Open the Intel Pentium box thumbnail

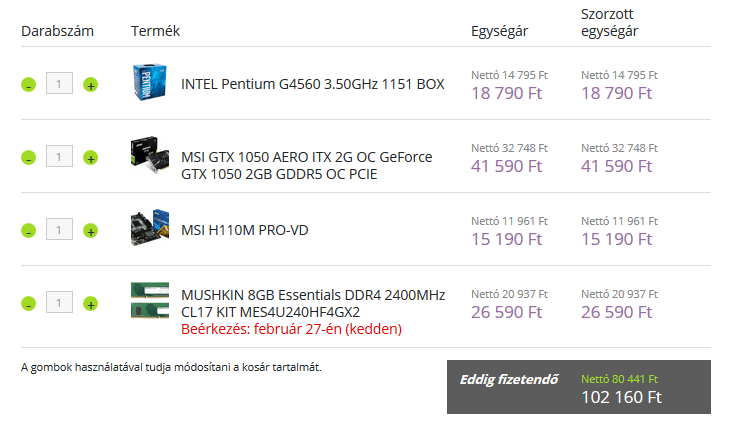pos(150,82)
